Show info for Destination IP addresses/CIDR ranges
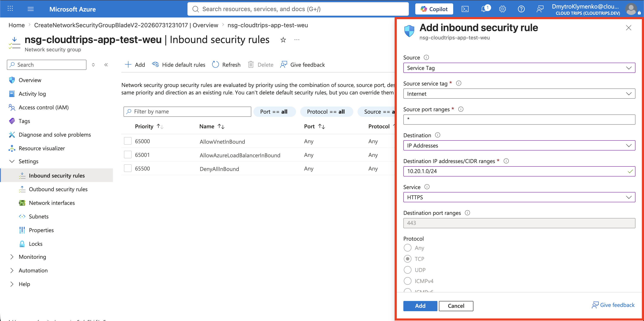Image resolution: width=644 pixels, height=321 pixels. (506, 161)
